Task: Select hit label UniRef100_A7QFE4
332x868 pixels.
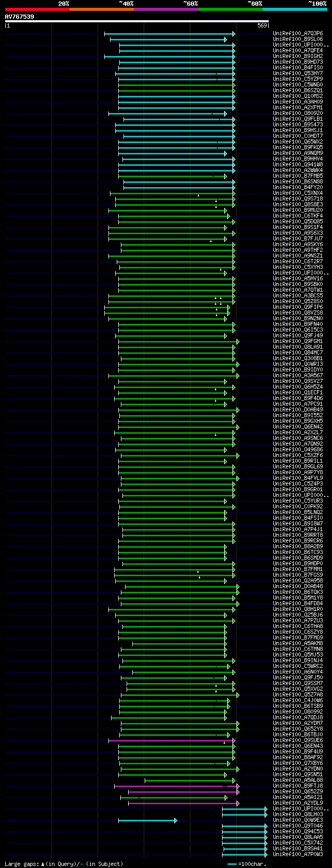Action: click(298, 51)
